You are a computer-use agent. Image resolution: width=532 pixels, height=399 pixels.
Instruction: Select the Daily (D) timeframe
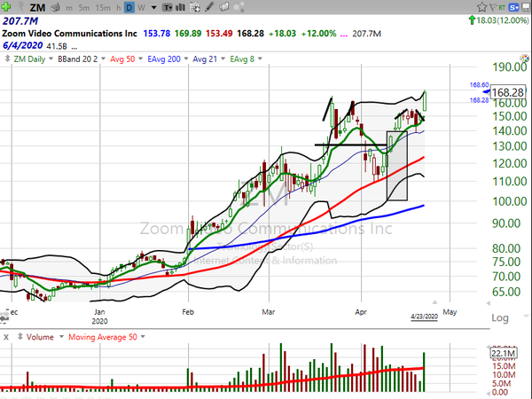pyautogui.click(x=129, y=7)
